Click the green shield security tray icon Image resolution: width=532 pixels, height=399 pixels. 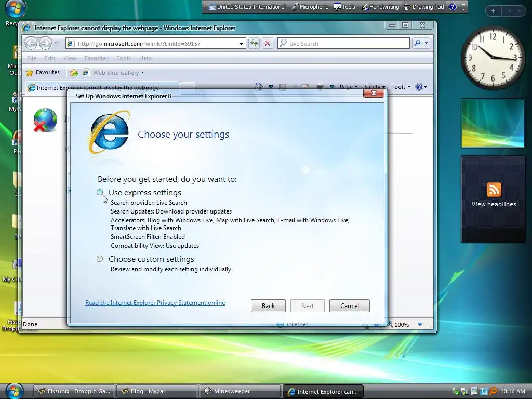pyautogui.click(x=456, y=392)
